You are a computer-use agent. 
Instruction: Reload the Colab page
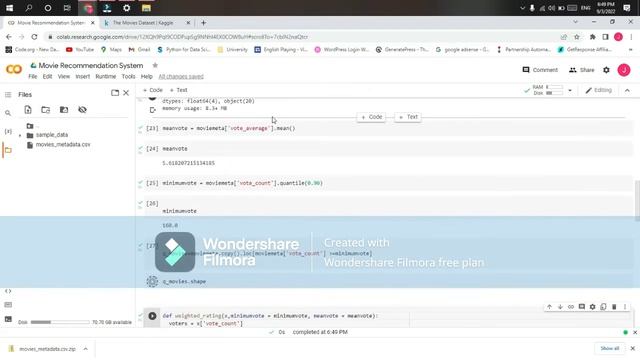(x=34, y=37)
